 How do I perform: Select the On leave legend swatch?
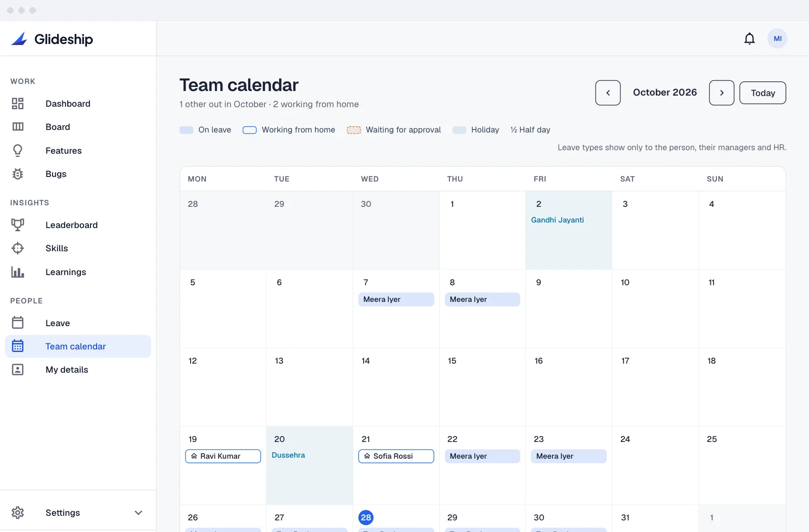[187, 130]
